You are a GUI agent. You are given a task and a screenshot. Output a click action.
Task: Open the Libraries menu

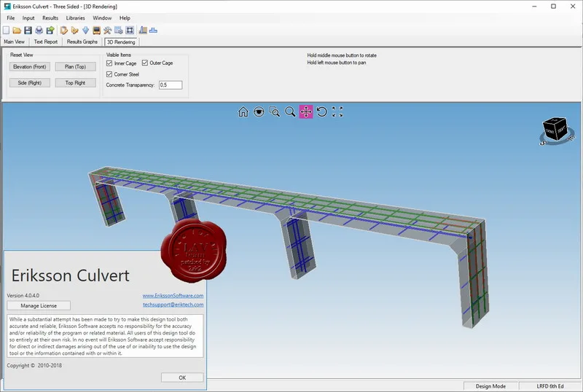coord(76,18)
